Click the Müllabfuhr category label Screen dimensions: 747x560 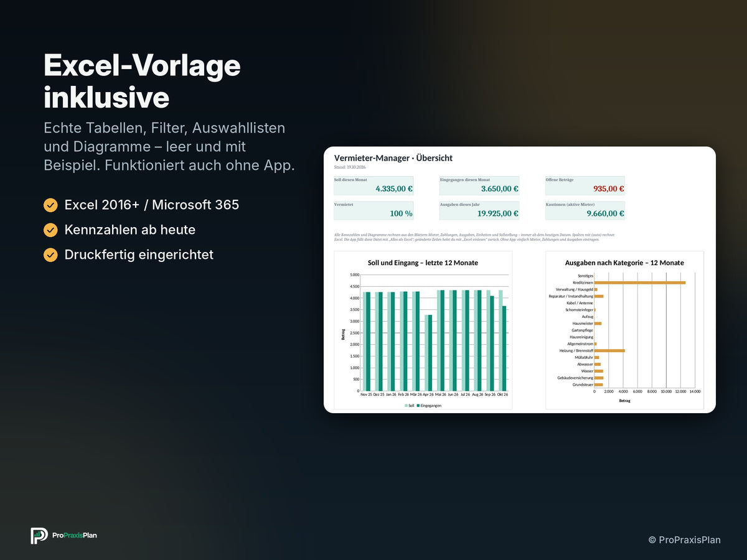pos(584,357)
